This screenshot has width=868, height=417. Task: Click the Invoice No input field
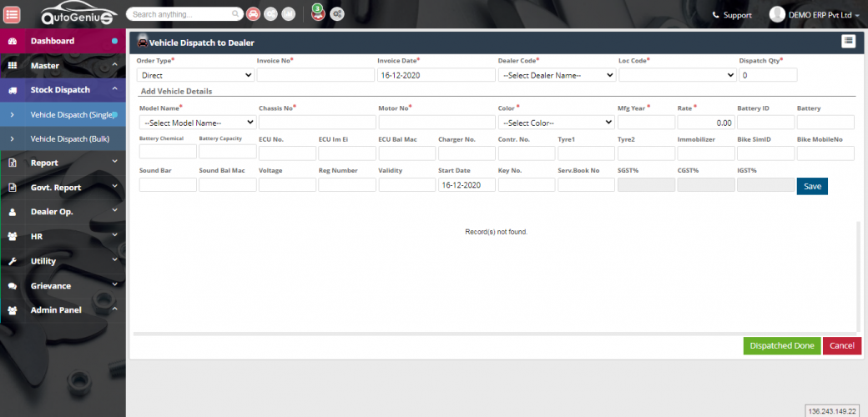click(x=316, y=75)
